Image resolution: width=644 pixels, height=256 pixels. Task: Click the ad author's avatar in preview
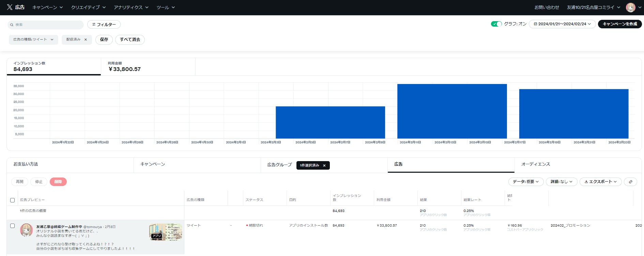pyautogui.click(x=26, y=230)
